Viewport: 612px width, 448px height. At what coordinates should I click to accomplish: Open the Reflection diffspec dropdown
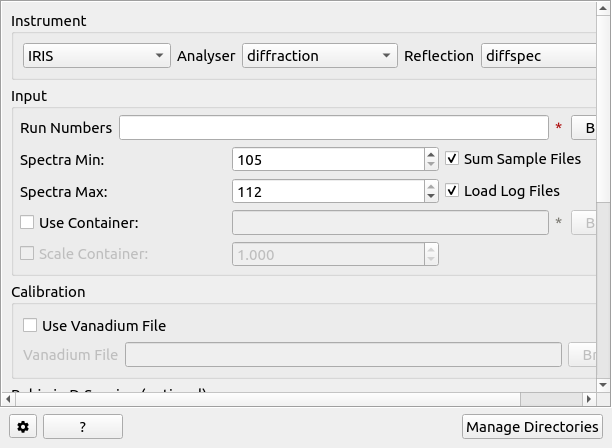point(540,56)
